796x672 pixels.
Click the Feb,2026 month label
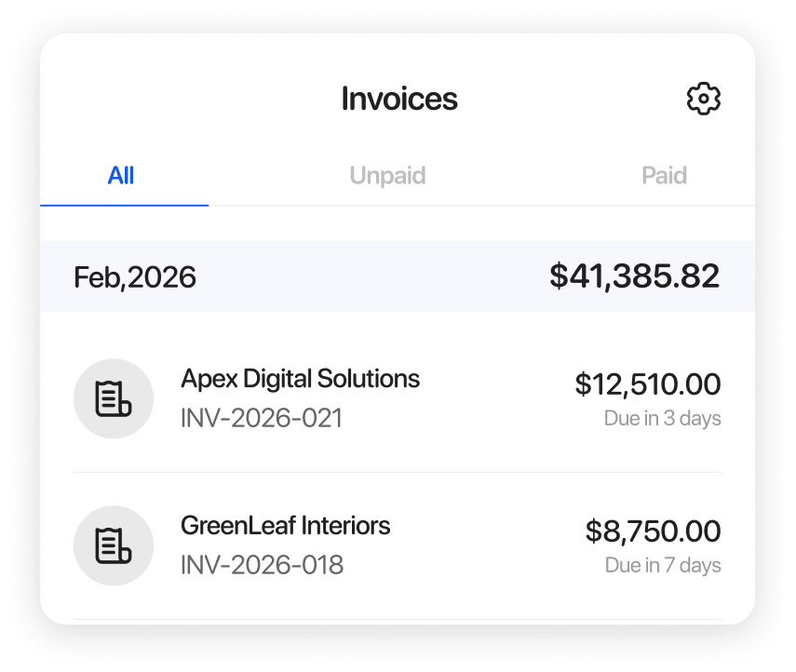point(135,276)
